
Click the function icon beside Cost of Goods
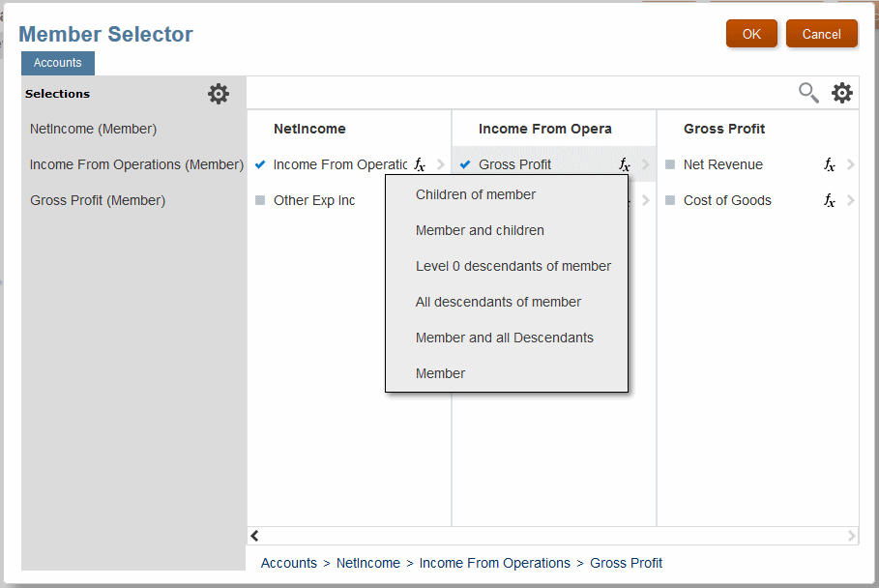click(x=830, y=201)
